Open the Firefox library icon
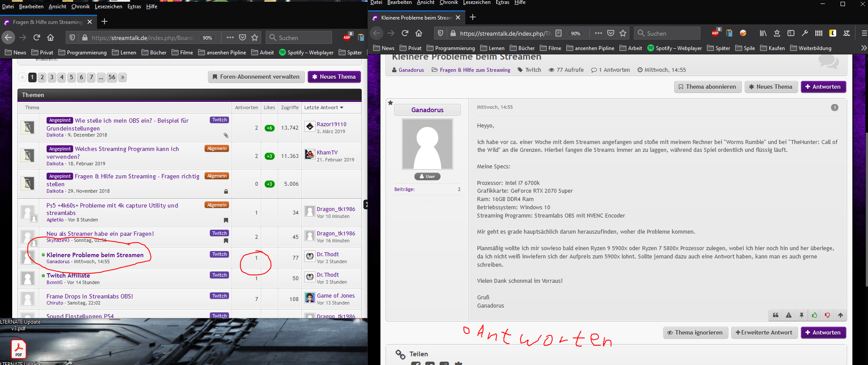 [763, 33]
